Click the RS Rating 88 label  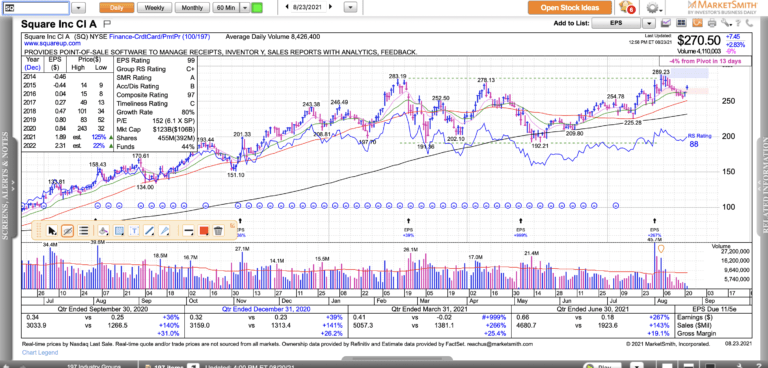699,140
